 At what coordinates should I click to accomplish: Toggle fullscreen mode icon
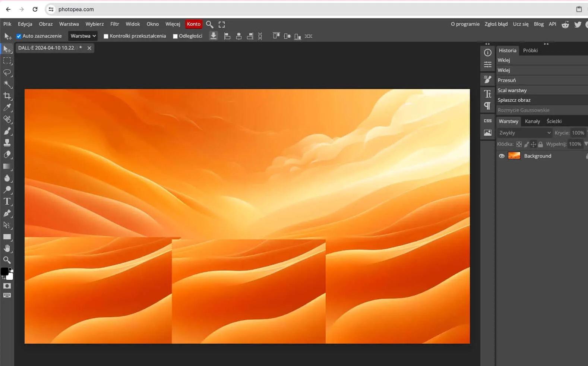click(222, 24)
